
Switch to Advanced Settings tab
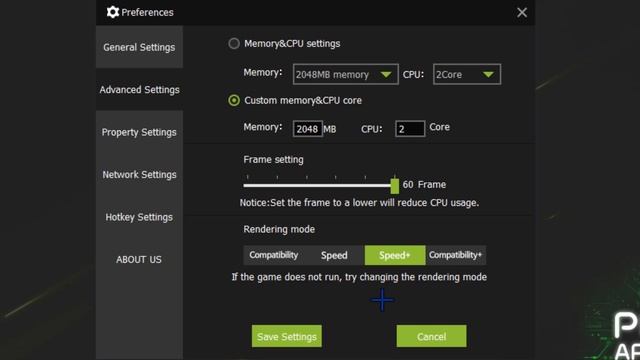[139, 89]
